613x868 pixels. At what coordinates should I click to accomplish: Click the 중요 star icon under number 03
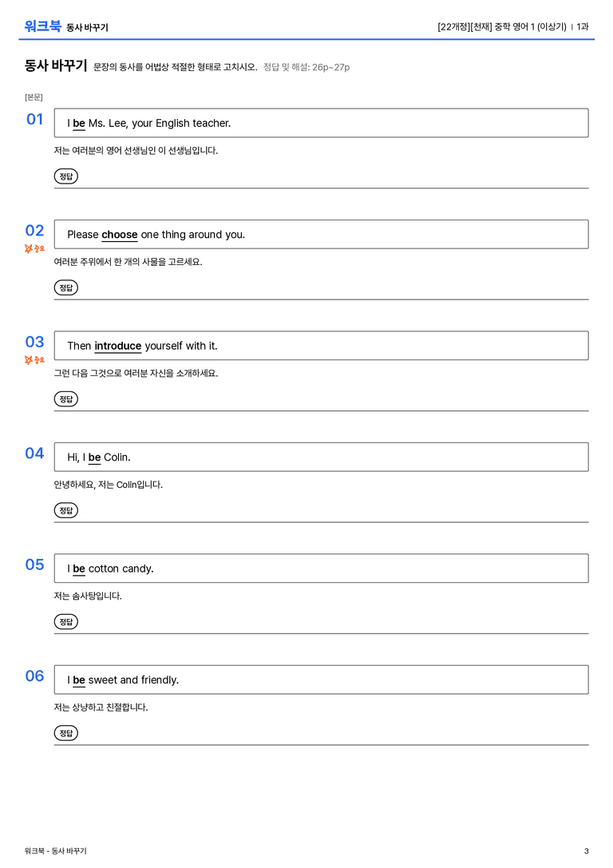click(x=29, y=360)
